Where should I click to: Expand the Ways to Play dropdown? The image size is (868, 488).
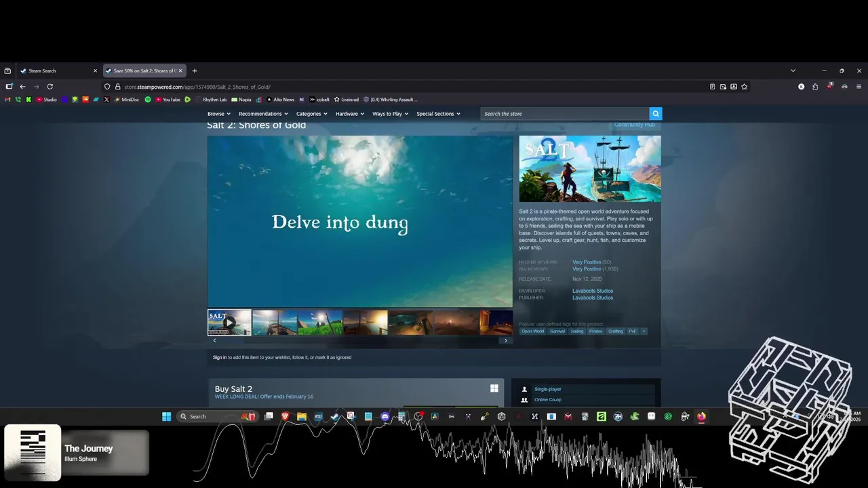(391, 114)
